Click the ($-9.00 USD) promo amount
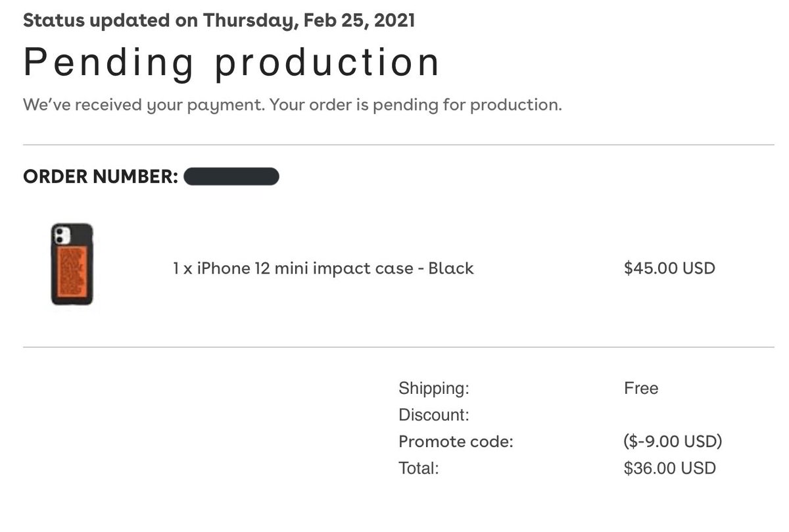 pyautogui.click(x=672, y=441)
